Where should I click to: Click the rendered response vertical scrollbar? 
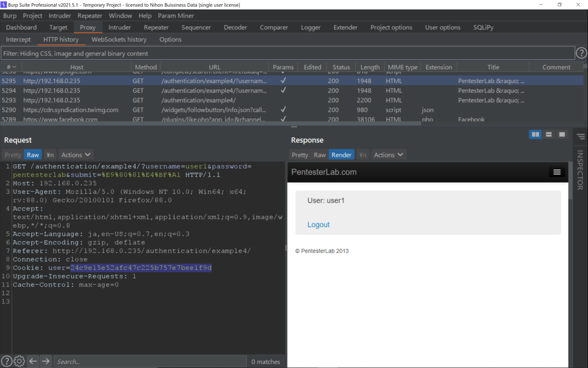click(x=570, y=181)
